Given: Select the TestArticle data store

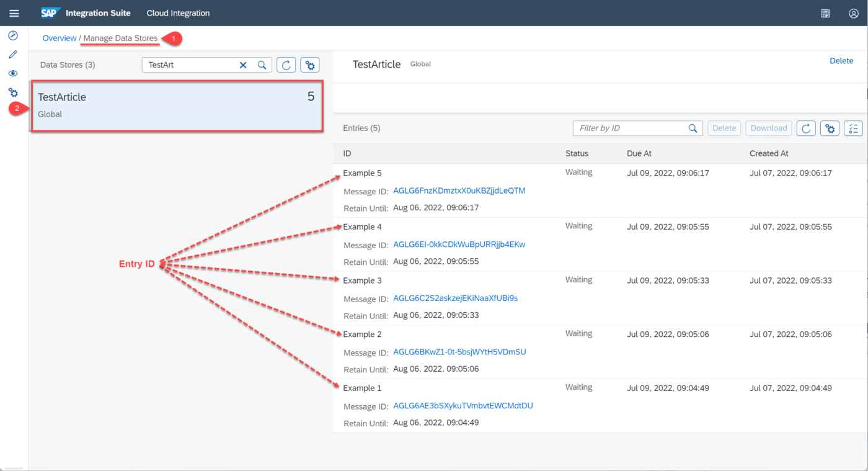Looking at the screenshot, I should tap(177, 106).
